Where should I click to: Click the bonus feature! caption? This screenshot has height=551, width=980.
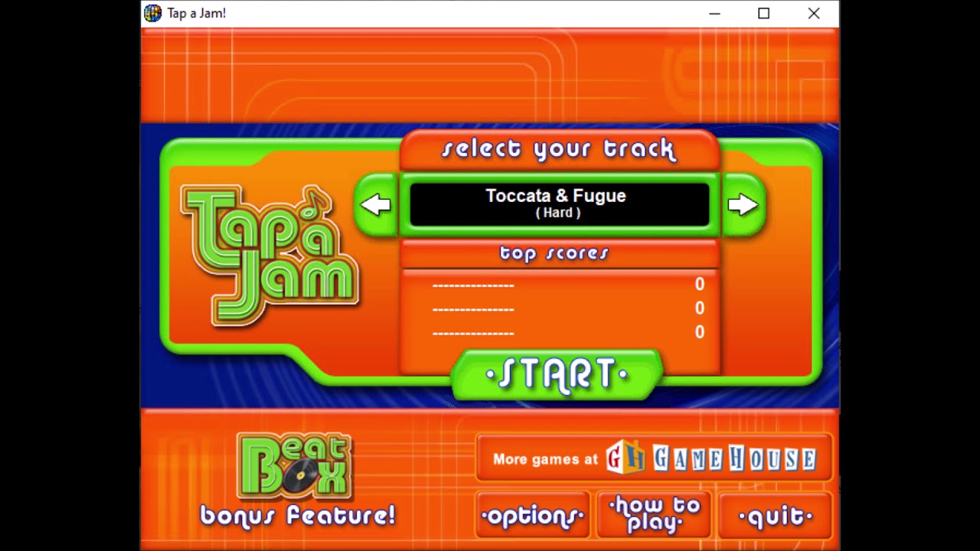point(298,516)
